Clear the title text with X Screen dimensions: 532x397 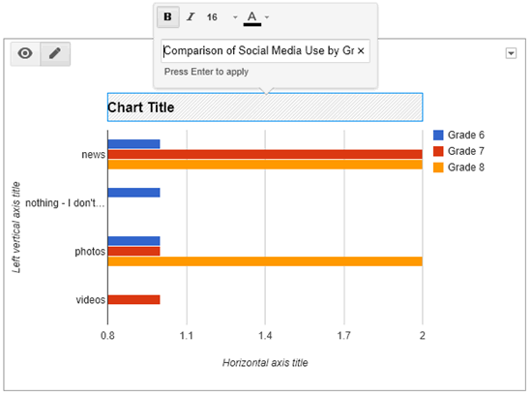click(361, 51)
